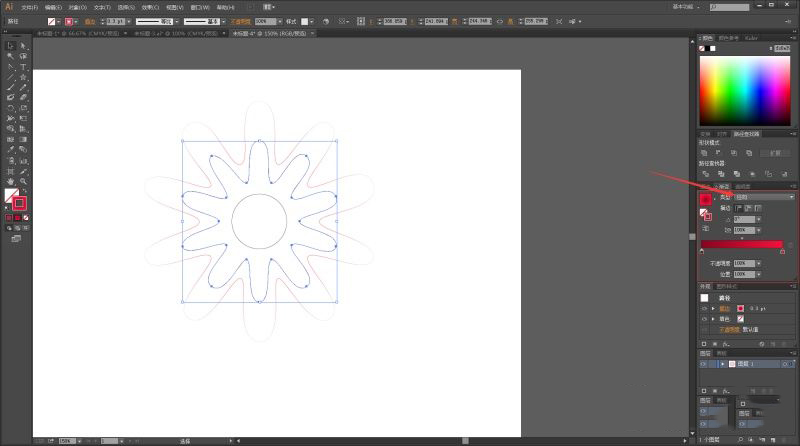This screenshot has width=800, height=446.
Task: Select the Magic Wand tool
Action: pos(10,56)
